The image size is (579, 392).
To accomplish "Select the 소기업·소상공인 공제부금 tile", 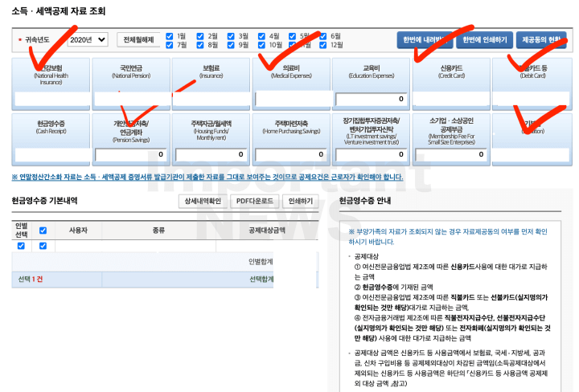I will coord(451,140).
